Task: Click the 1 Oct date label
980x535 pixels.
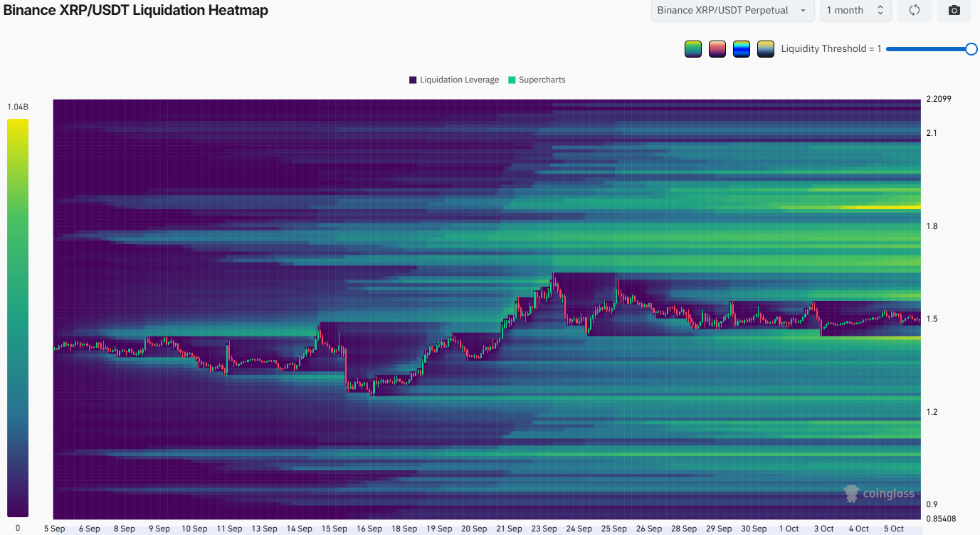Action: pos(789,529)
